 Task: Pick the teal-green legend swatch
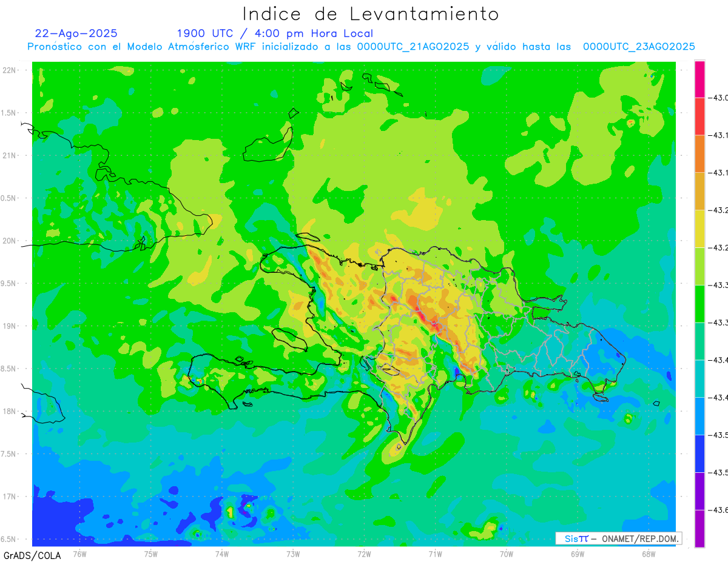[x=699, y=341]
